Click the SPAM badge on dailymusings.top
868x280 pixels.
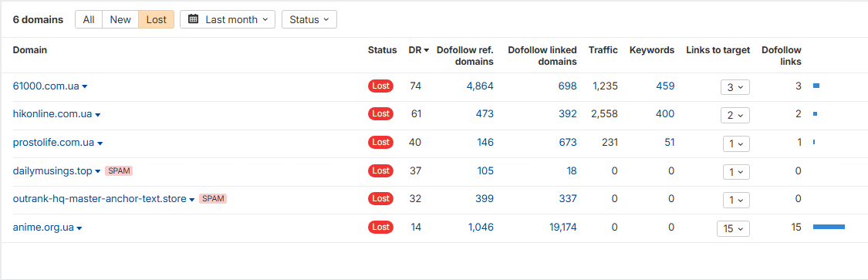pyautogui.click(x=119, y=170)
